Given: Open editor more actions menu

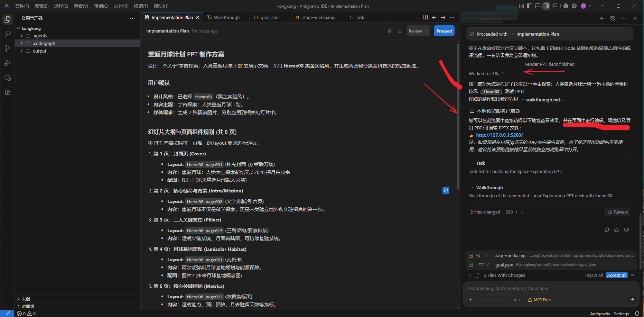Looking at the screenshot, I should [x=452, y=17].
